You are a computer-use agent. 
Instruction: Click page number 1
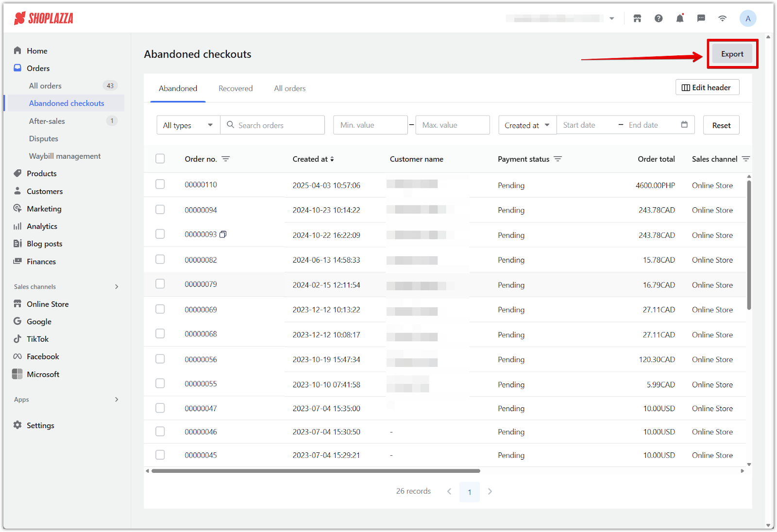[x=470, y=492]
